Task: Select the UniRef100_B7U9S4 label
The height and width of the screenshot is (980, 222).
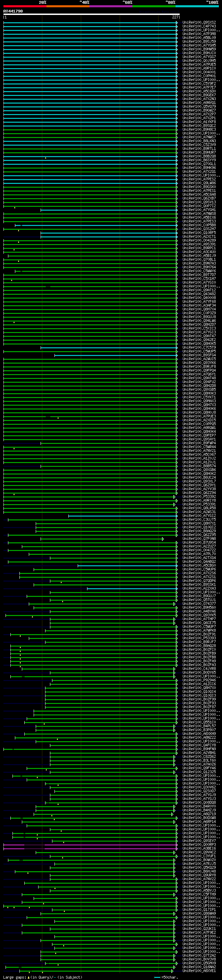Action: [199, 543]
